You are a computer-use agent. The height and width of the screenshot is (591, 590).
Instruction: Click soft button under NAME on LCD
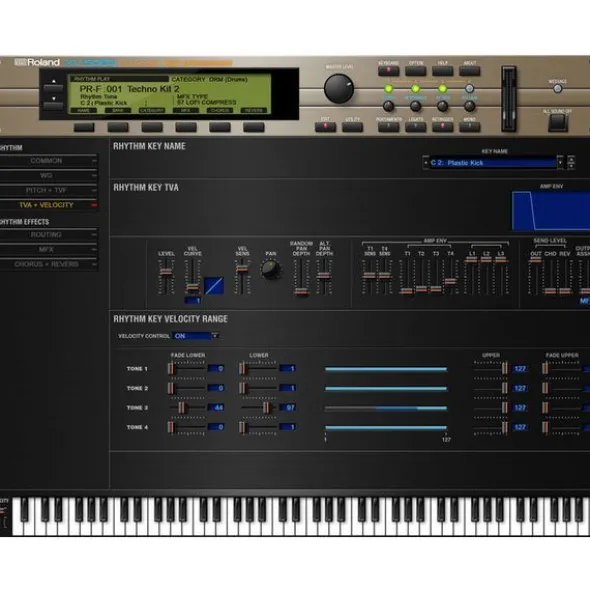(84, 127)
